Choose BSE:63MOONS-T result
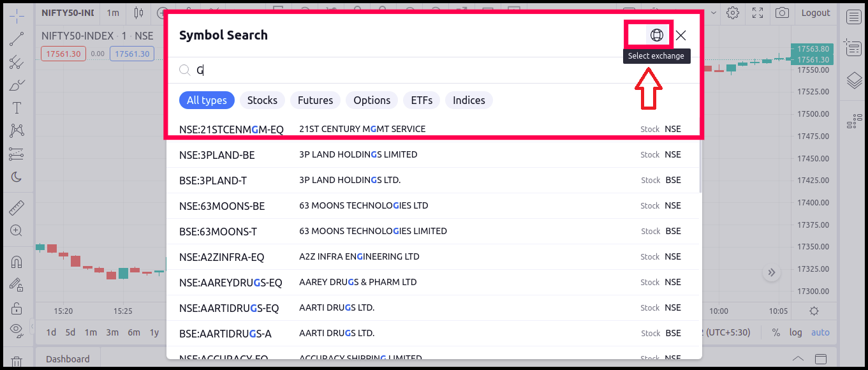Screen dimensions: 868x370 click(x=432, y=232)
